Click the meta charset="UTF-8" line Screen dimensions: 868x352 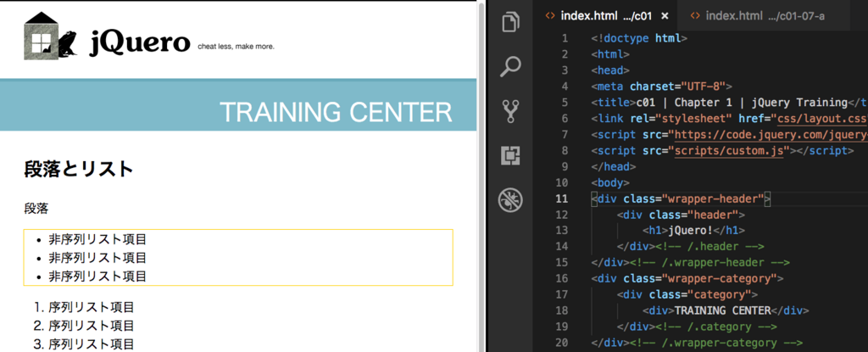[661, 87]
